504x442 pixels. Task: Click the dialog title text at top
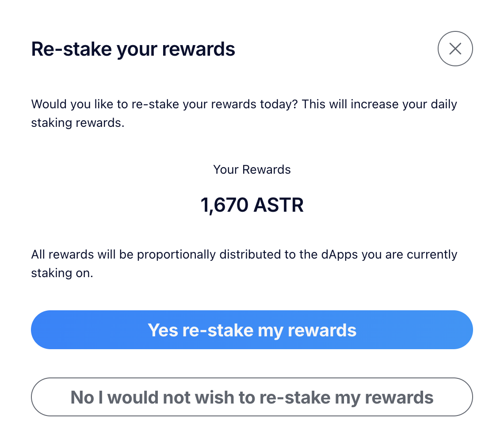tap(133, 49)
